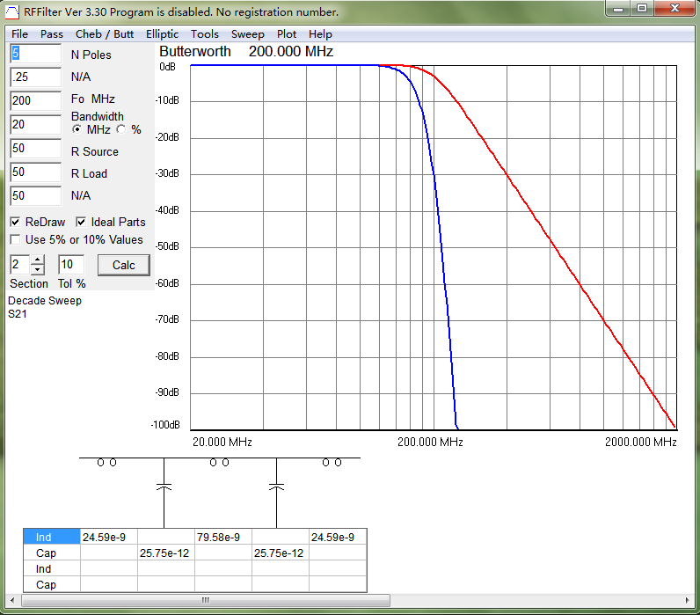The height and width of the screenshot is (615, 700).
Task: Click the horizontal scrollbar thumb
Action: point(206,600)
